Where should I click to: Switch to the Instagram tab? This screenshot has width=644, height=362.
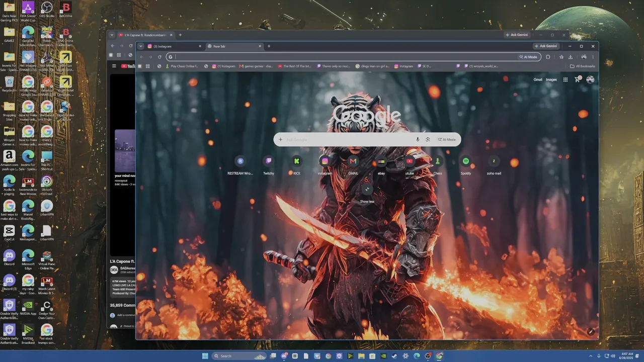(x=175, y=46)
